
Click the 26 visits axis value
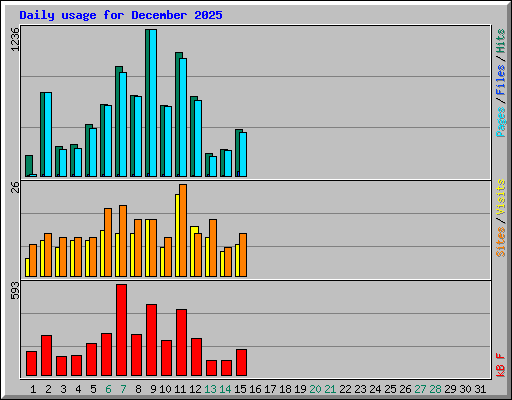tap(15, 187)
